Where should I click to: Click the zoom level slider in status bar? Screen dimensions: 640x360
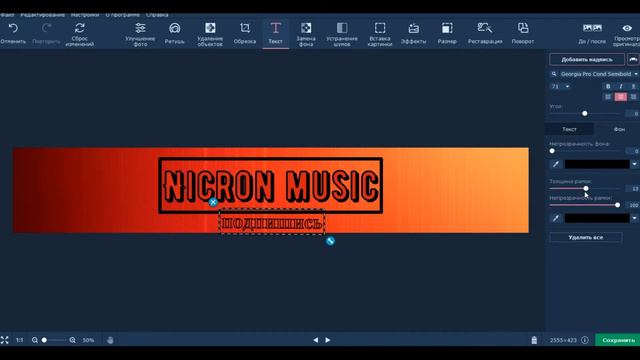[54, 340]
